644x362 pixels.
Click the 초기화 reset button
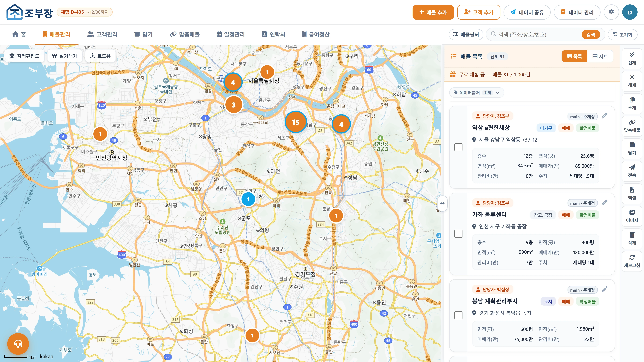pyautogui.click(x=623, y=34)
